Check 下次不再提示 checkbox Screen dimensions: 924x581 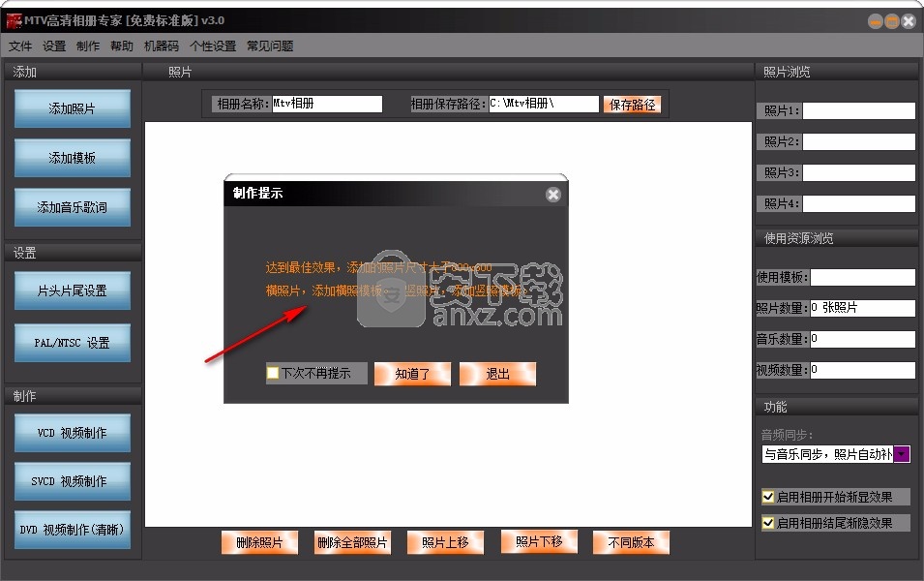point(273,374)
